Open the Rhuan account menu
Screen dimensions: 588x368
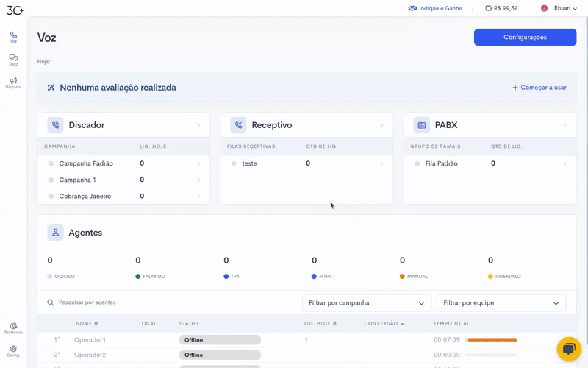pyautogui.click(x=565, y=8)
